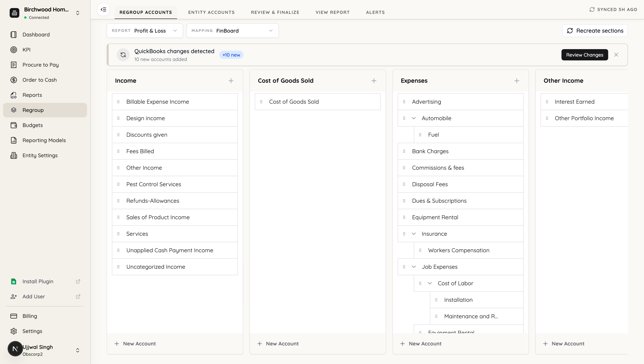Open Order to Cash section
Screen dimensions: 644x364
(45, 80)
